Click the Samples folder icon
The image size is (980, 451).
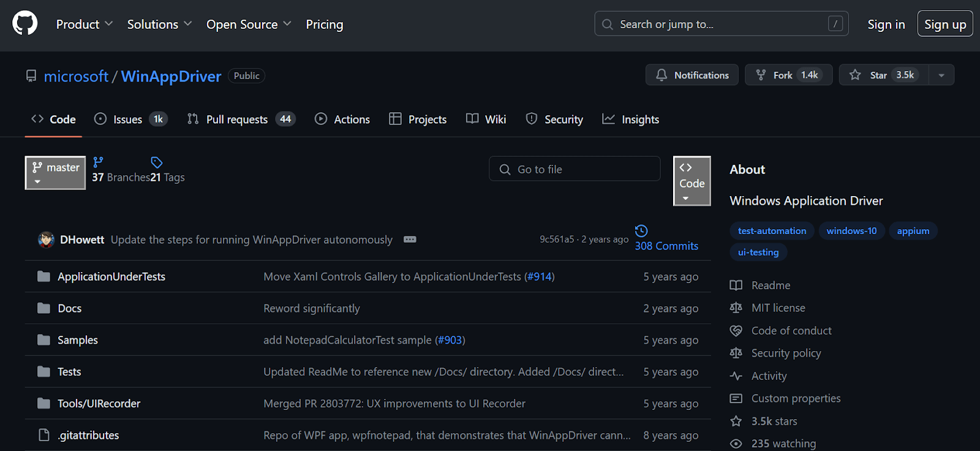point(43,339)
